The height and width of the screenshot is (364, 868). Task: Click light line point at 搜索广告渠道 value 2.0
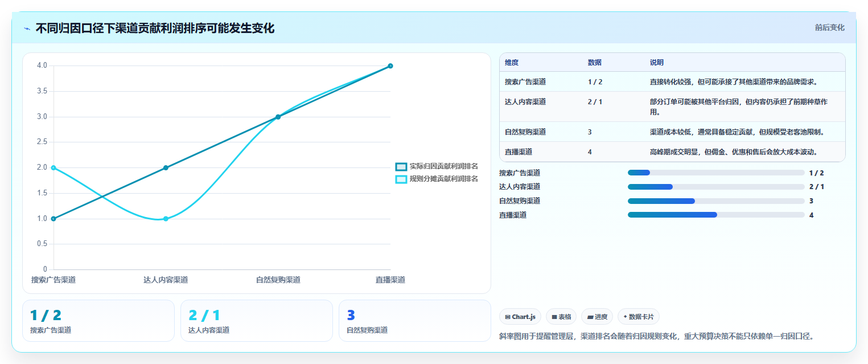click(54, 167)
